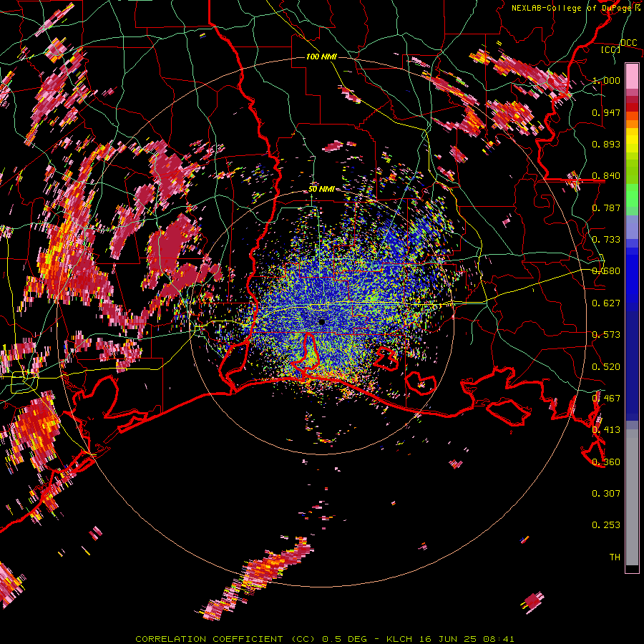Click the 0.520 scale label

coord(606,367)
